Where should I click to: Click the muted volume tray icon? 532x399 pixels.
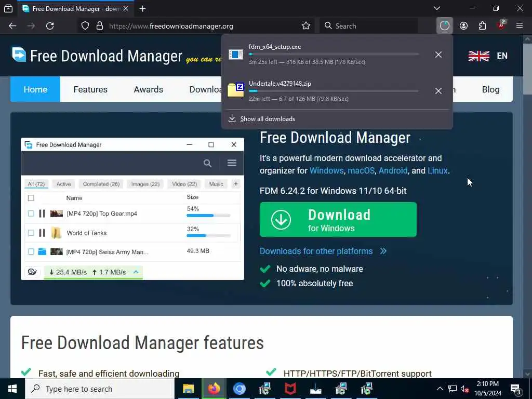coord(464,389)
